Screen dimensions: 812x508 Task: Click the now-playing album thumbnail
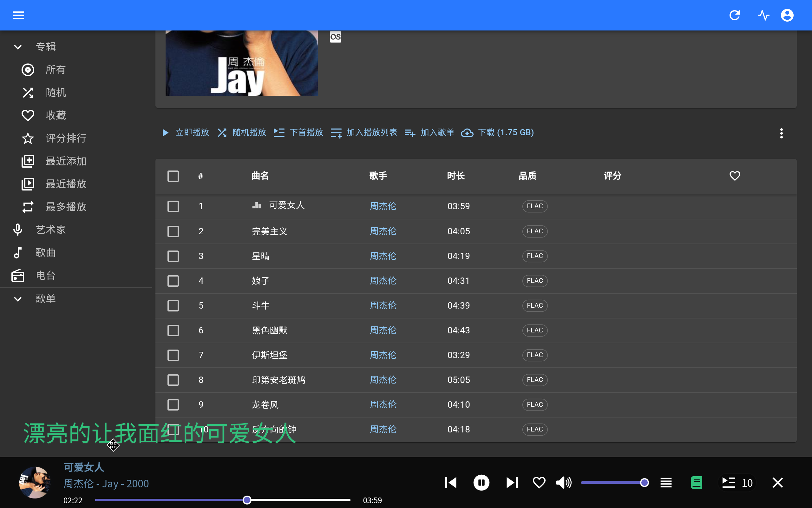tap(35, 483)
